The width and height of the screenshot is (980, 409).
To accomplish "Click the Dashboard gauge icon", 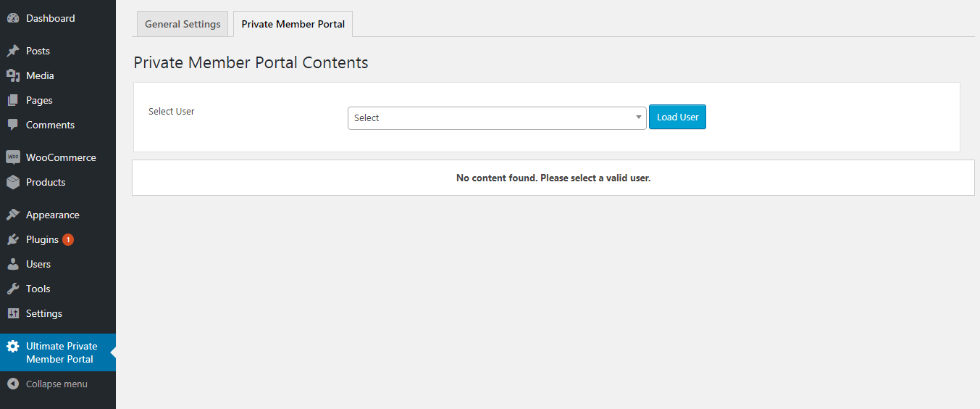I will click(13, 18).
